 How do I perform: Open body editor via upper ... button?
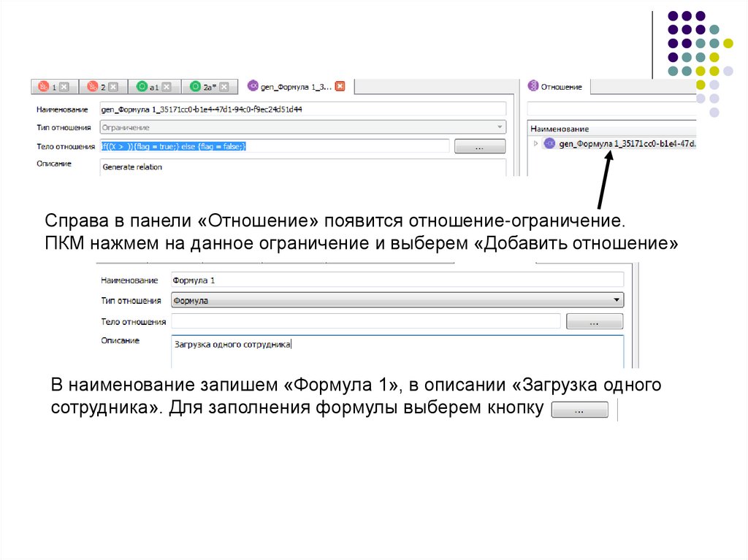click(x=479, y=147)
